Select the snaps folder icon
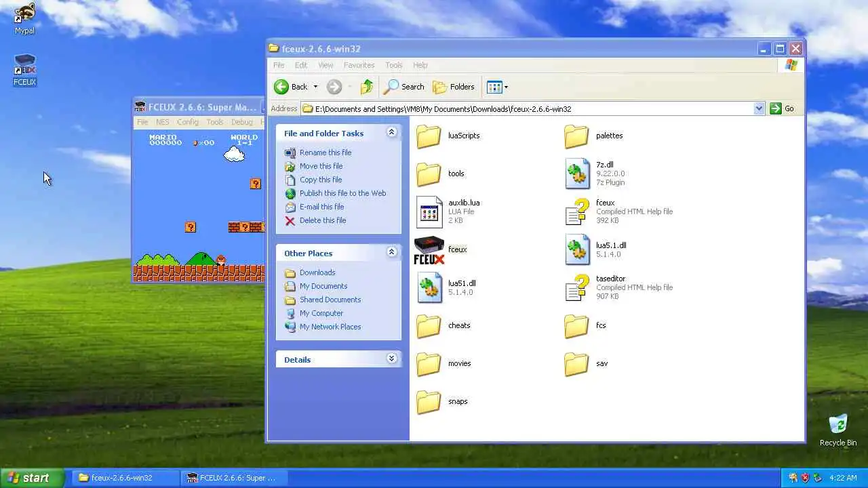 pos(429,402)
